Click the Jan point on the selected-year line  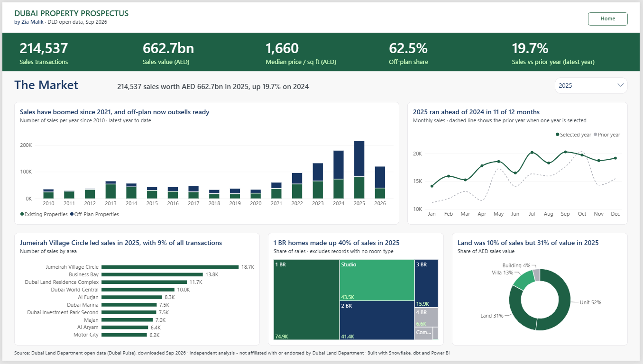coord(432,186)
